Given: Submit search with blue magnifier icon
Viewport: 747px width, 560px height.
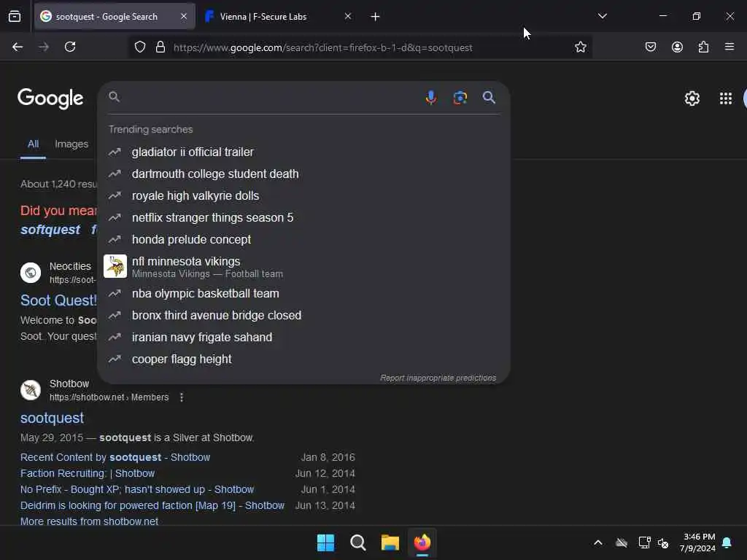Looking at the screenshot, I should point(489,98).
